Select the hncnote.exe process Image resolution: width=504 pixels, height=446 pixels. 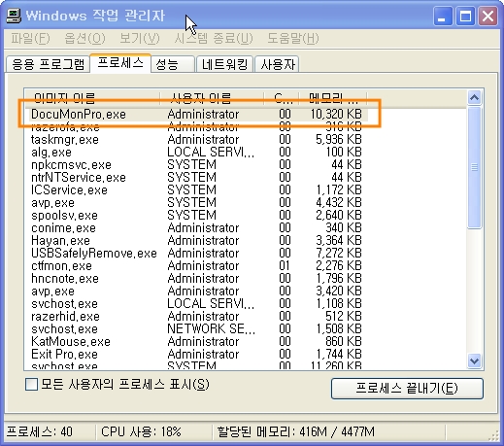pos(196,278)
